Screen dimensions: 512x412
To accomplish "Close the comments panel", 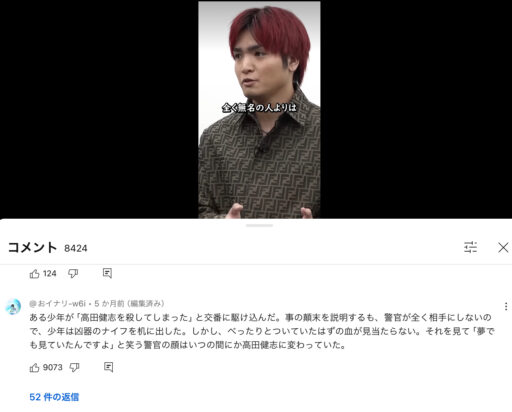I will point(503,247).
